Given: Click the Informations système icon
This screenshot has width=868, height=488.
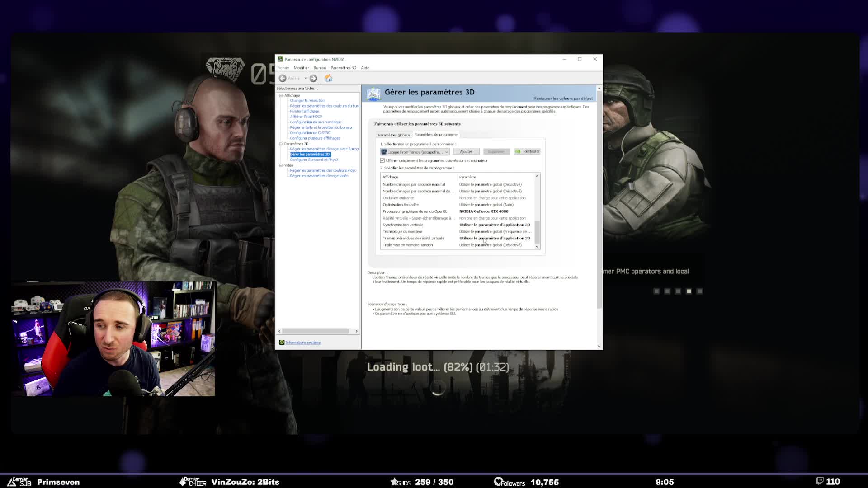Looking at the screenshot, I should click(x=282, y=343).
